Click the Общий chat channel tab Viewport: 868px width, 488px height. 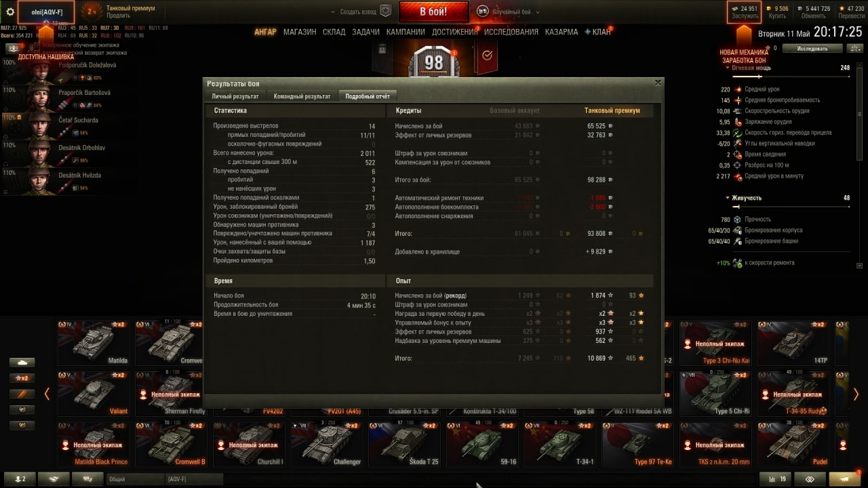click(x=136, y=479)
